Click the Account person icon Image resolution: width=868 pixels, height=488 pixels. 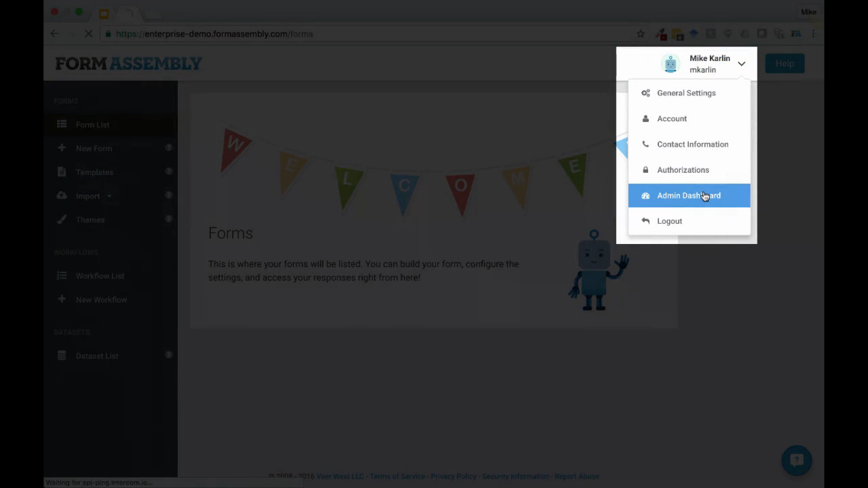pos(646,119)
